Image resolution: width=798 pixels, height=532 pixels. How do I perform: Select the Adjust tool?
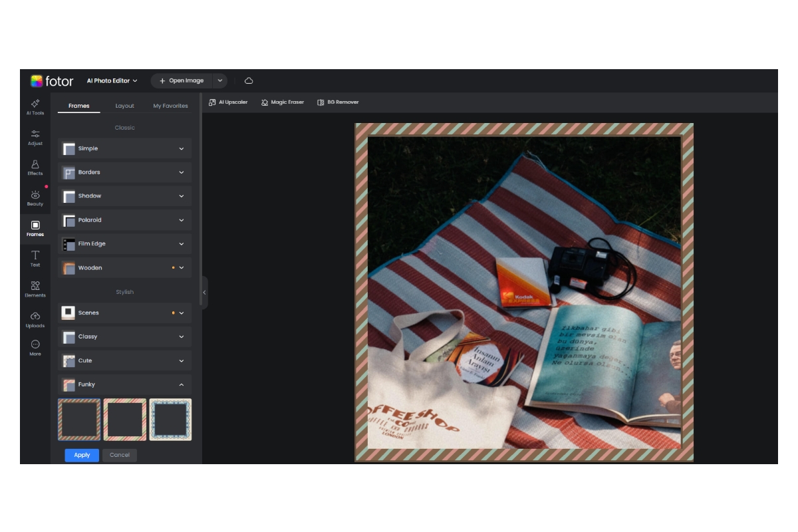(35, 138)
